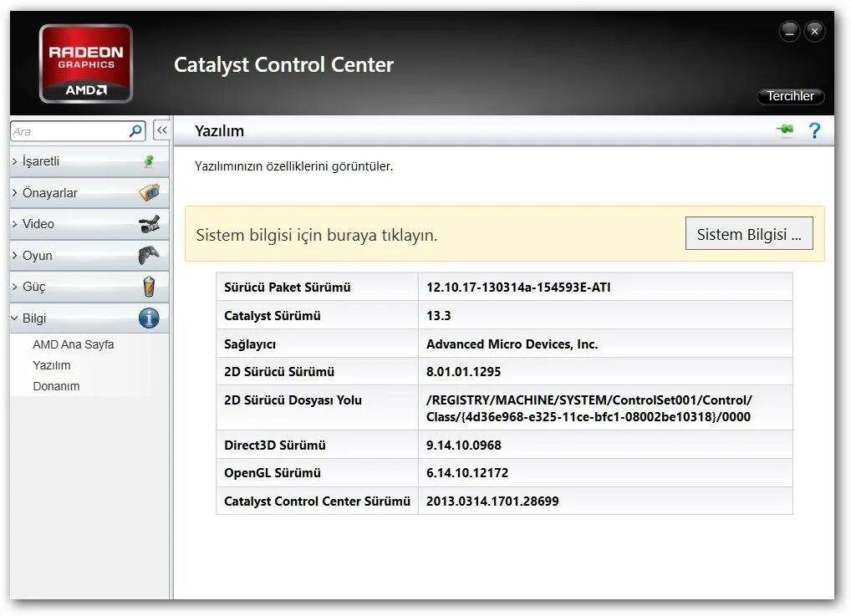Click the Catalyst version value 13.3
Image resolution: width=851 pixels, height=616 pixels.
coord(439,315)
